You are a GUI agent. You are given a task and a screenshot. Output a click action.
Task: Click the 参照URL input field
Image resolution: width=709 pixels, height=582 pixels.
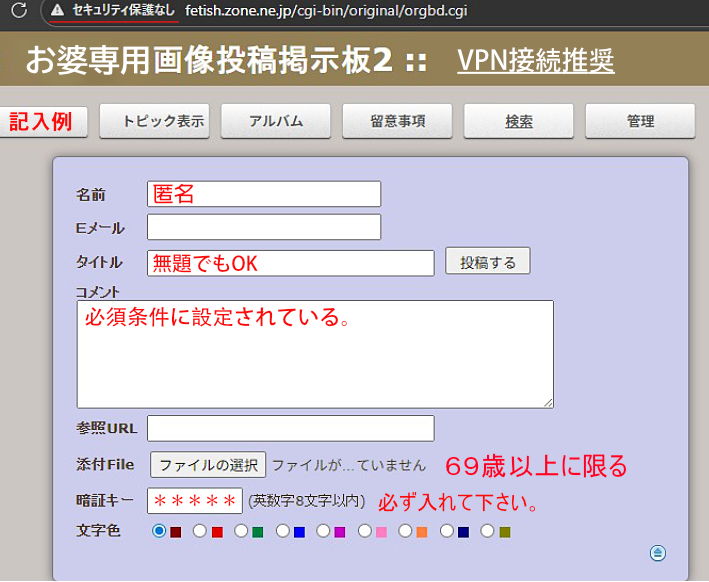point(290,428)
